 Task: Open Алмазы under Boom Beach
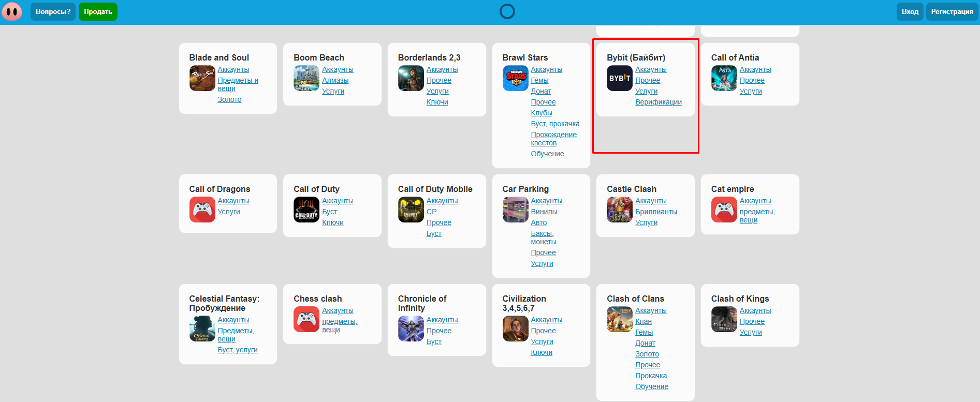click(335, 80)
